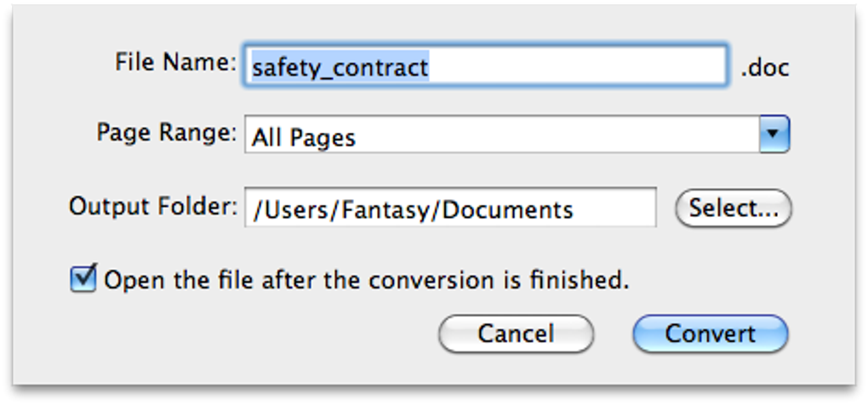Click the blue arrow button beside All Pages
The height and width of the screenshot is (405, 868).
point(774,134)
